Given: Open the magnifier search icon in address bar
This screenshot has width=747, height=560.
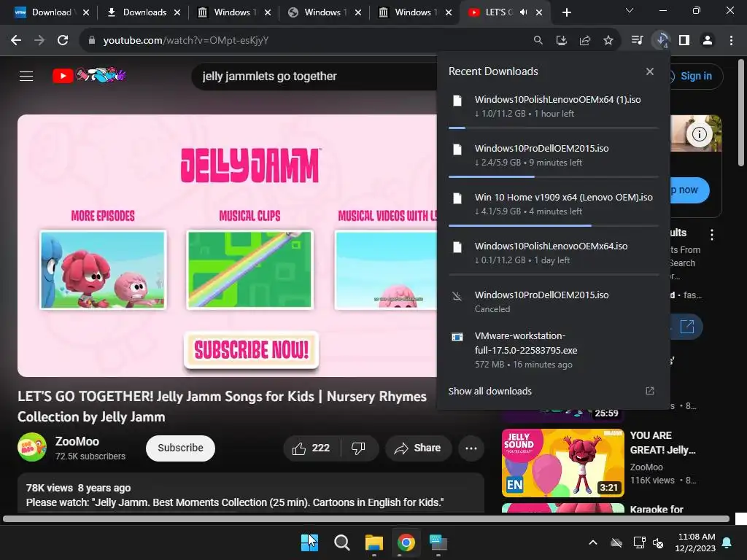Looking at the screenshot, I should [538, 41].
